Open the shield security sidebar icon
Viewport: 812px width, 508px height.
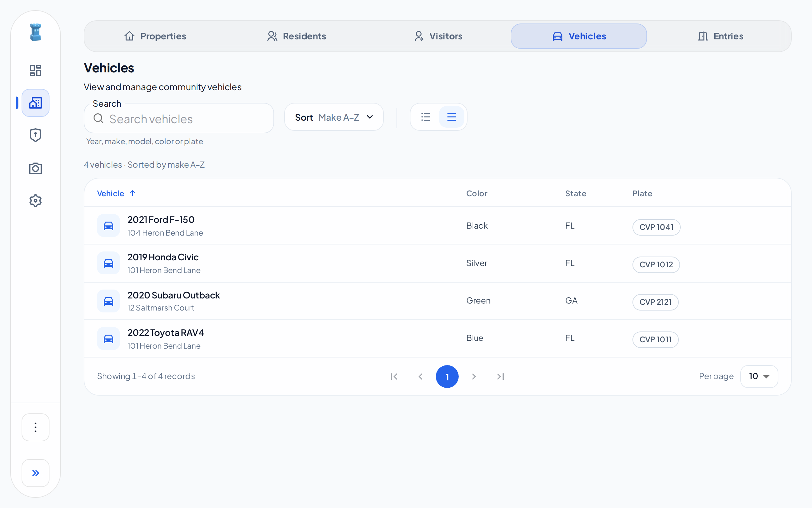tap(36, 135)
